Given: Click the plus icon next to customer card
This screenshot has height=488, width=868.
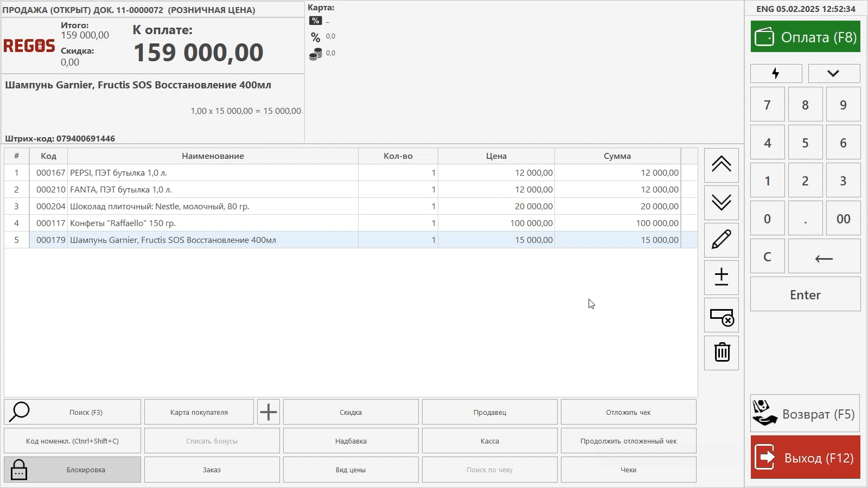Looking at the screenshot, I should point(268,412).
